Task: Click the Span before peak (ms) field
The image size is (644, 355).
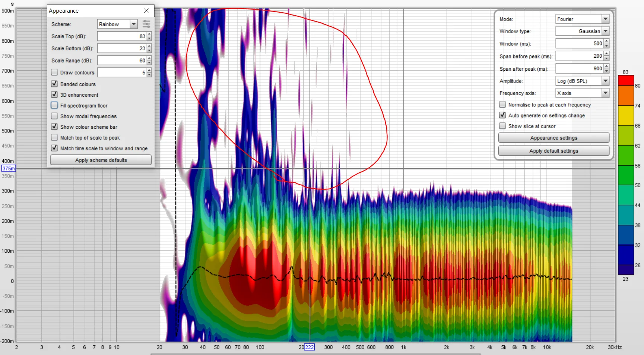Action: tap(580, 56)
